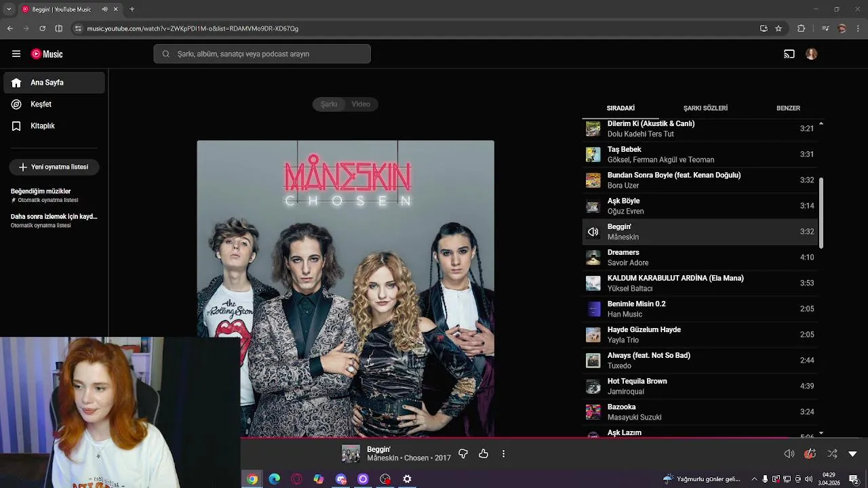
Task: Open the BENZER tab
Action: click(x=788, y=108)
